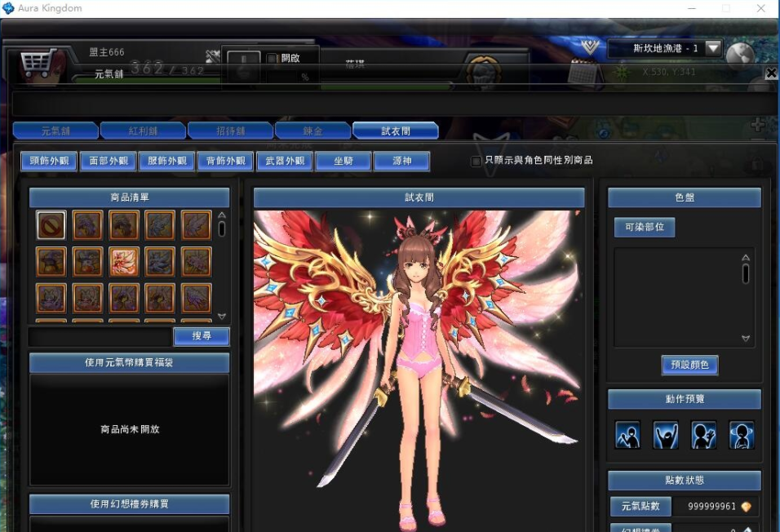This screenshot has width=780, height=532.
Task: Switch to the 元氣舖 tab
Action: tap(55, 131)
